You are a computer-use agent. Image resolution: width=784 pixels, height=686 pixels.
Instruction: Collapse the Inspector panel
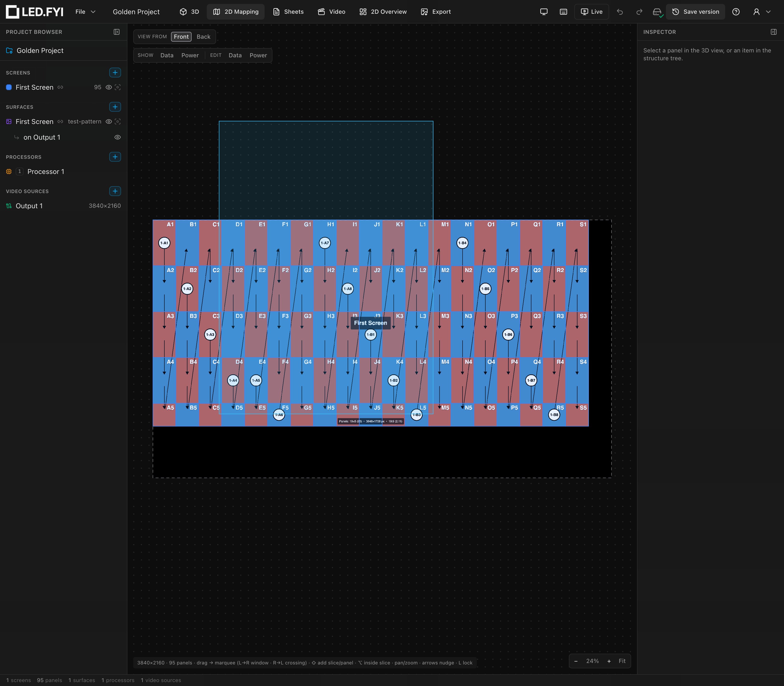pyautogui.click(x=774, y=32)
